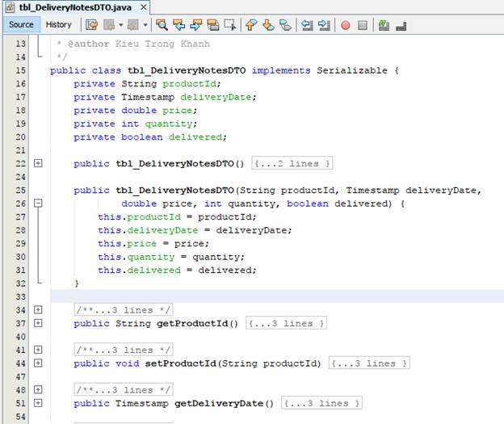Viewport: 504px width, 424px height.
Task: Click the Java file icon on the tab
Action: coord(10,7)
